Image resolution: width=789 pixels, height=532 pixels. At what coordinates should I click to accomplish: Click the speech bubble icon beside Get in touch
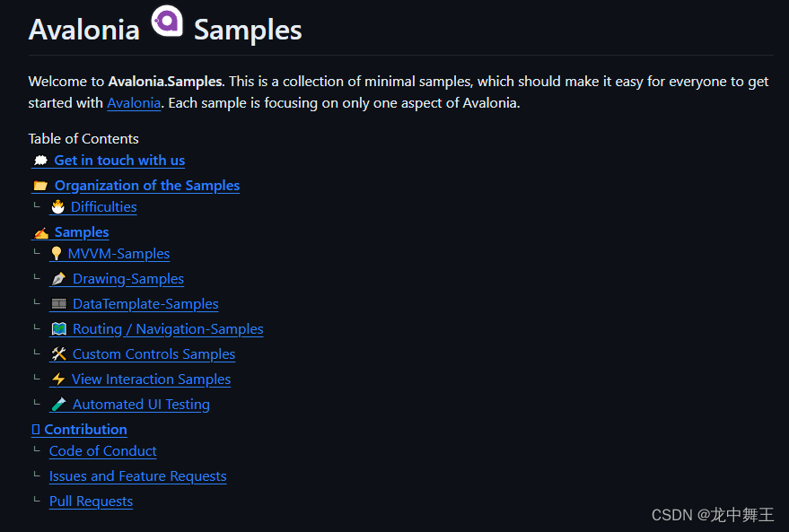click(x=40, y=161)
